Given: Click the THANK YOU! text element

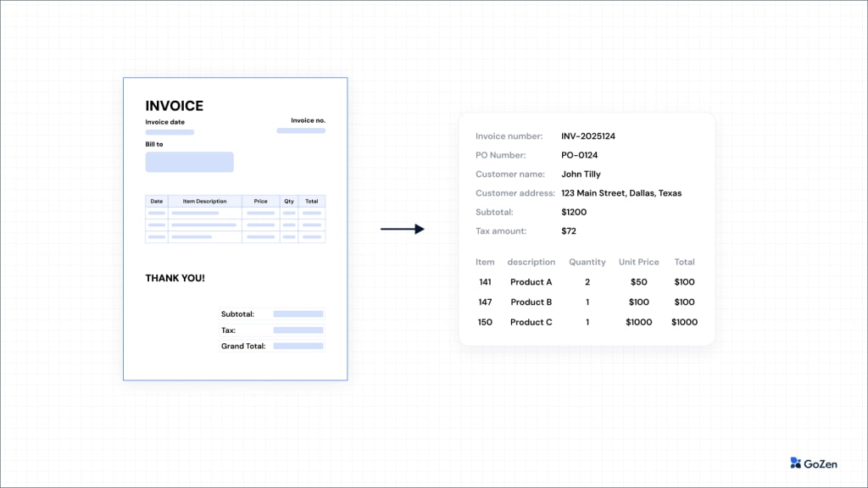Looking at the screenshot, I should pos(175,277).
